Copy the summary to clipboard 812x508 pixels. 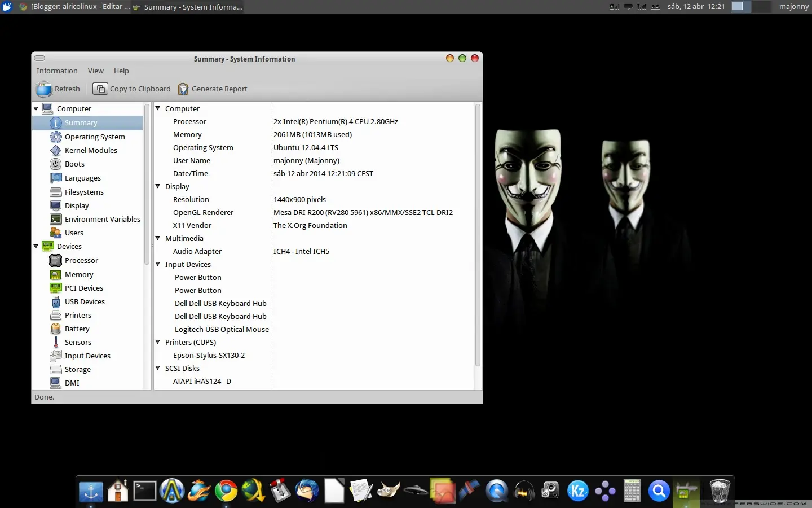pos(132,89)
